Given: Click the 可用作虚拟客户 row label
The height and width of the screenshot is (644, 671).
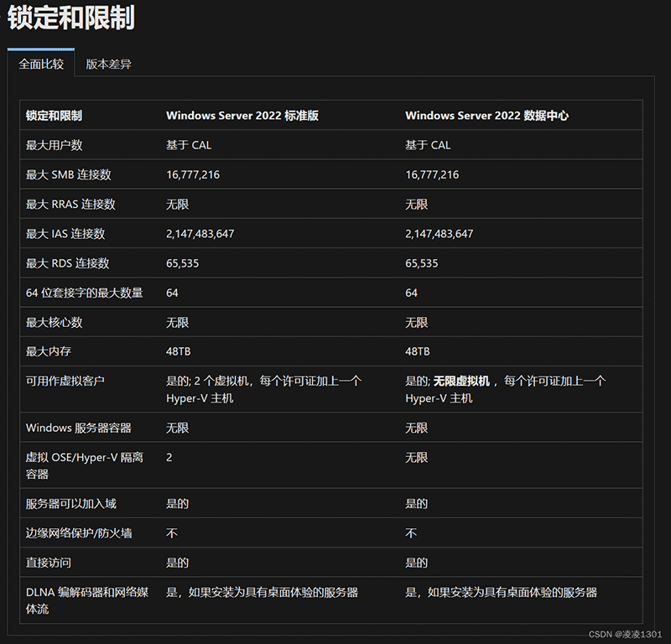Looking at the screenshot, I should (65, 381).
